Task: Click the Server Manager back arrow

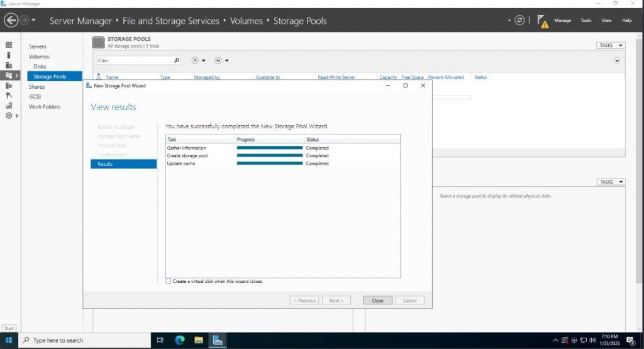Action: pyautogui.click(x=11, y=21)
